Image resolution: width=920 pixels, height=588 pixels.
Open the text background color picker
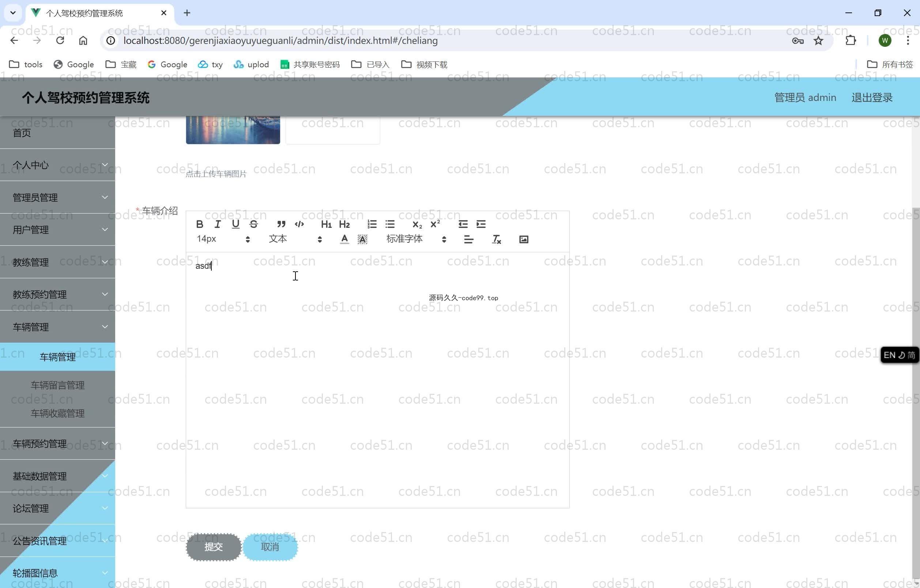(362, 240)
